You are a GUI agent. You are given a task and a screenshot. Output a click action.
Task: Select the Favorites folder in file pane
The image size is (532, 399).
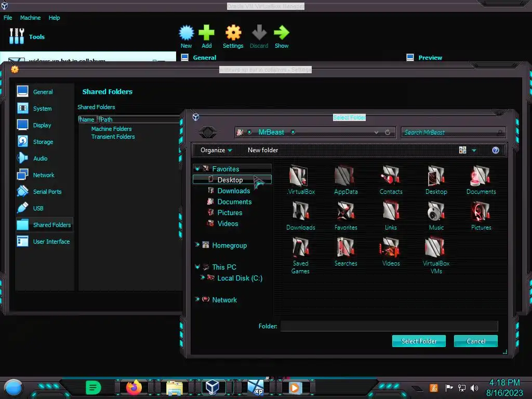coord(345,216)
